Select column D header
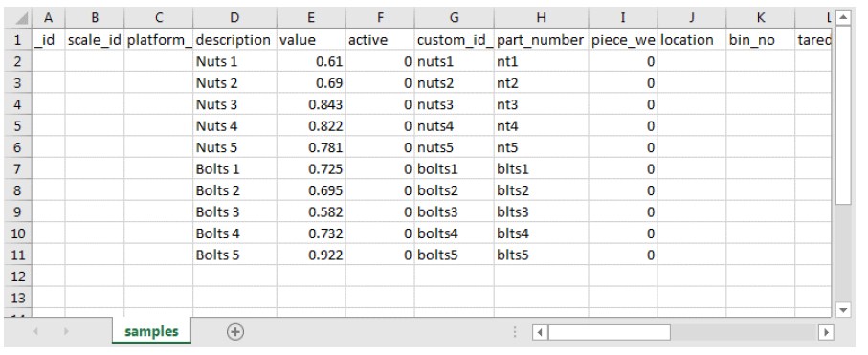868x355 pixels. tap(234, 18)
